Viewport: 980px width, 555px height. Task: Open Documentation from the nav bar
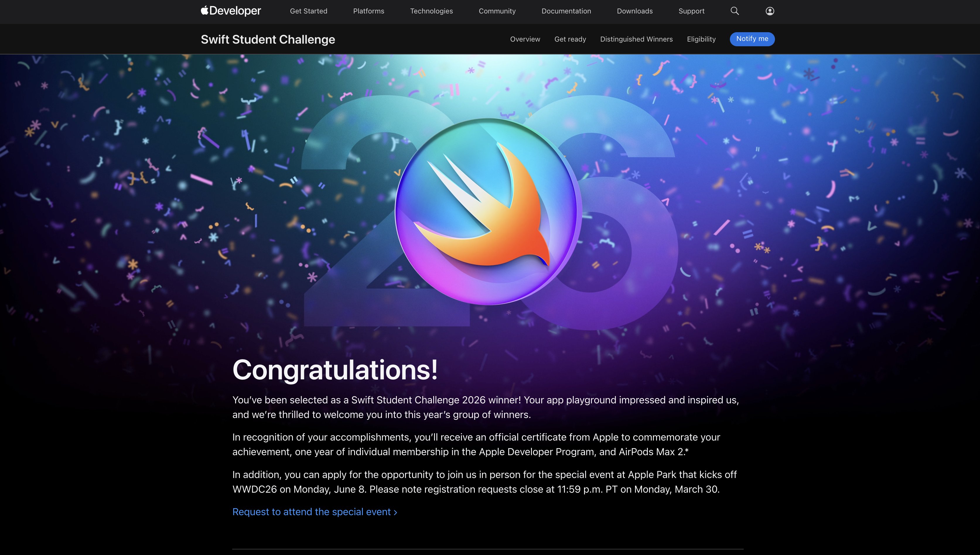pyautogui.click(x=566, y=11)
